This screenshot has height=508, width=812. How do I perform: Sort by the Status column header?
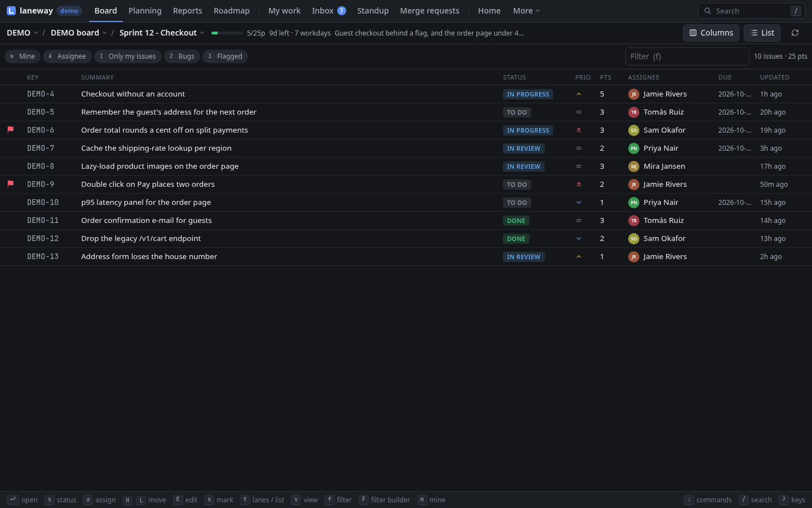pyautogui.click(x=514, y=77)
